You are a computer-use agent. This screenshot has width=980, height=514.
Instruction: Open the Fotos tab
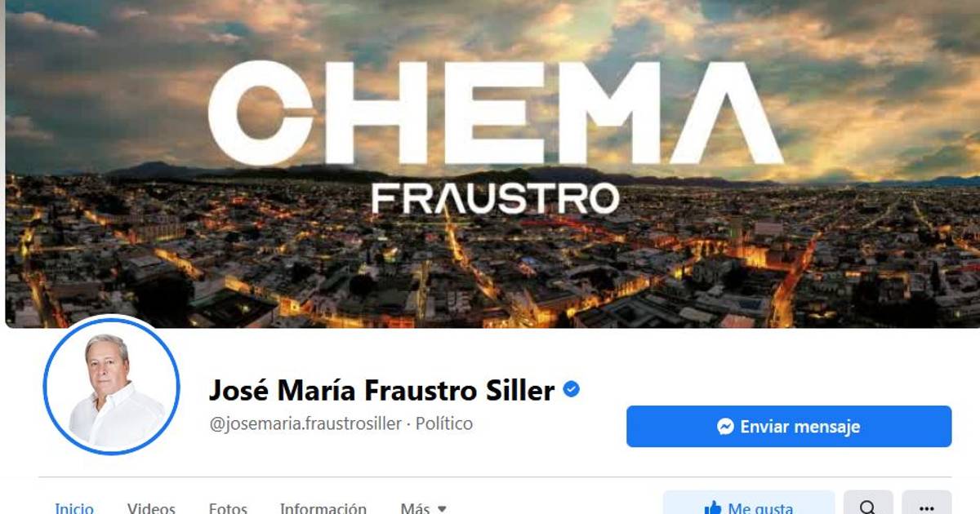[x=228, y=508]
